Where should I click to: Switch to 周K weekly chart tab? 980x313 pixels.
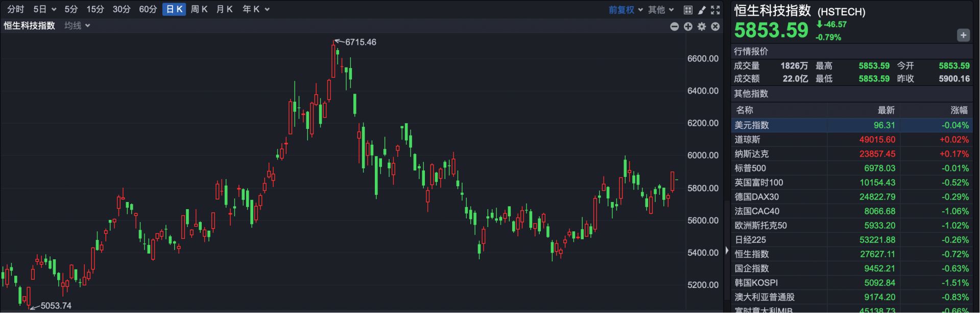199,9
